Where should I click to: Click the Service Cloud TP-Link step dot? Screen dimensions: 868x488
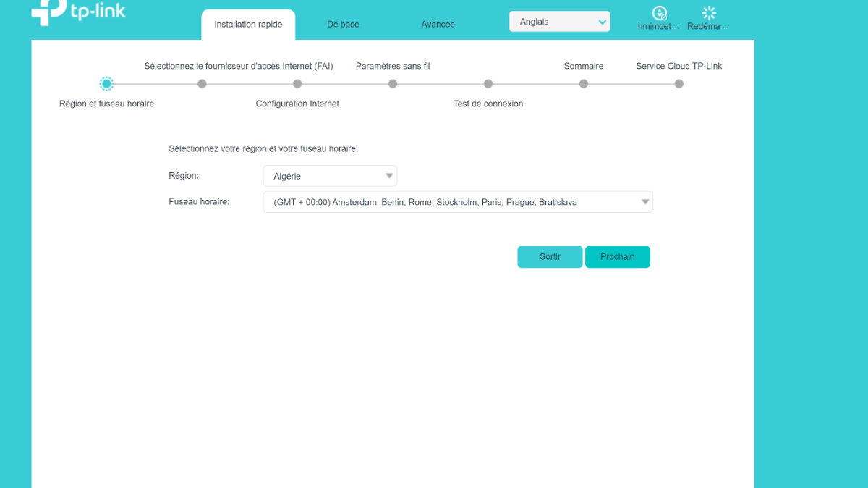(x=678, y=84)
